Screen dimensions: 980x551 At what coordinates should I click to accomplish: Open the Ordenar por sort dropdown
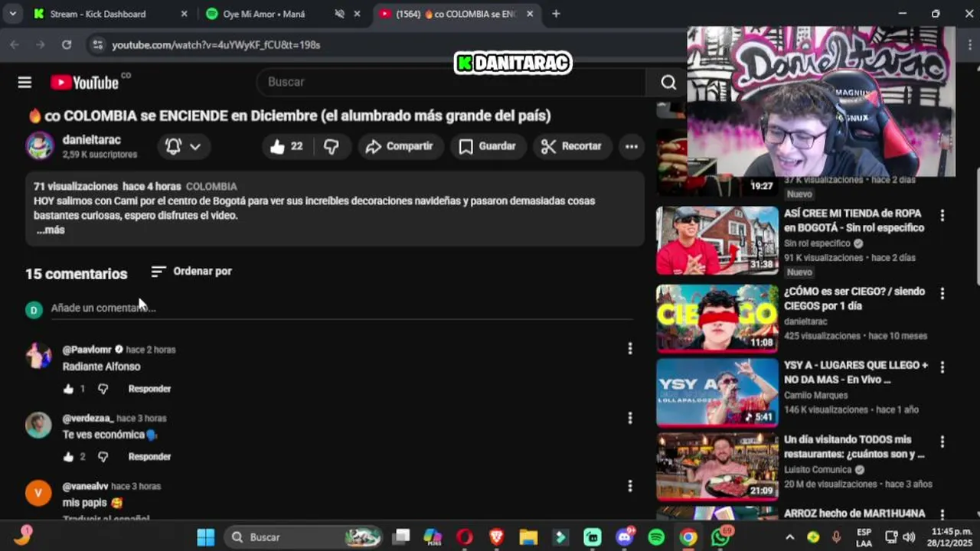click(x=191, y=271)
